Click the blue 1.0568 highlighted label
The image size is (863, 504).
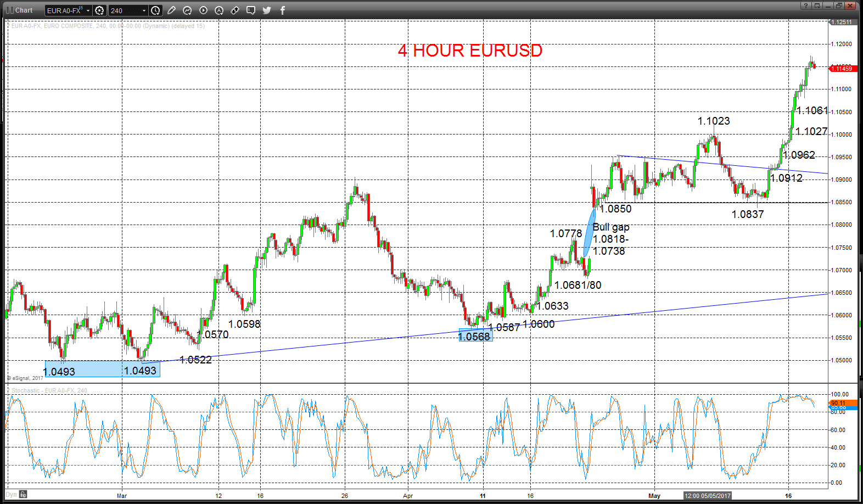475,335
